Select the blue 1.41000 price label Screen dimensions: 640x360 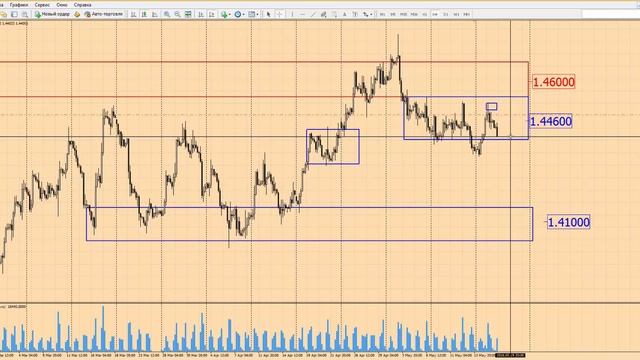click(568, 222)
